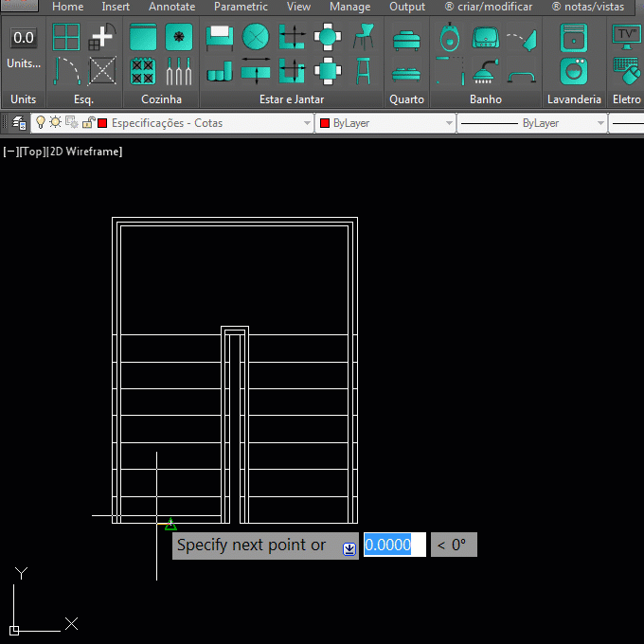This screenshot has width=644, height=644.
Task: Click the 2D Wireframe visual style label
Action: (x=84, y=152)
